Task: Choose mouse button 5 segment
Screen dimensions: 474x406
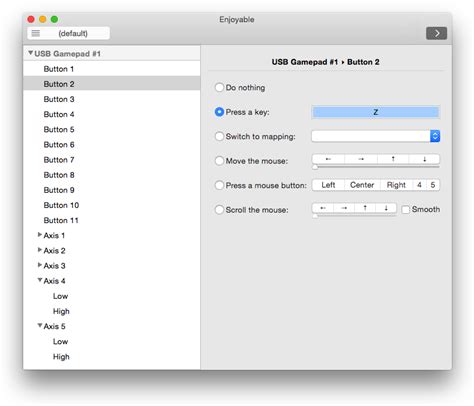Action: click(x=433, y=185)
